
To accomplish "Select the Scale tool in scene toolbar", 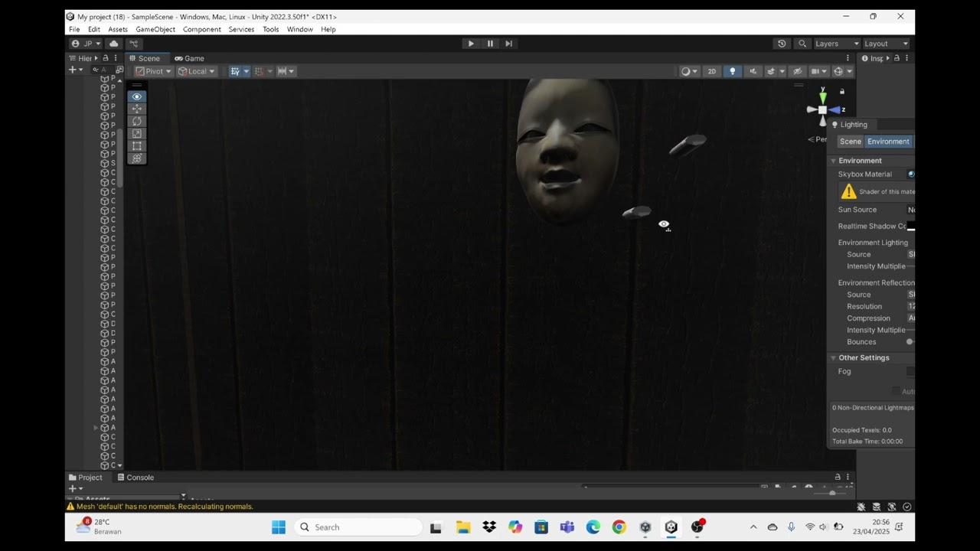I will pos(137,133).
